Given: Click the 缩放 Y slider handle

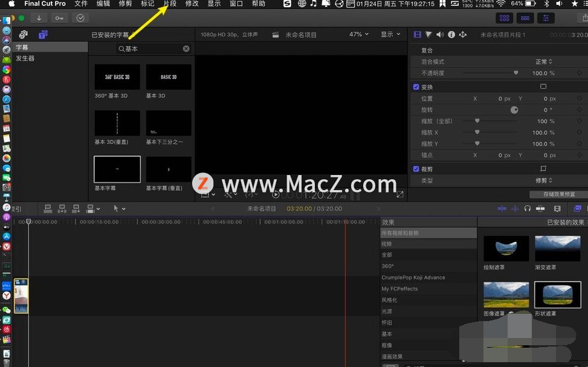Looking at the screenshot, I should point(477,143).
